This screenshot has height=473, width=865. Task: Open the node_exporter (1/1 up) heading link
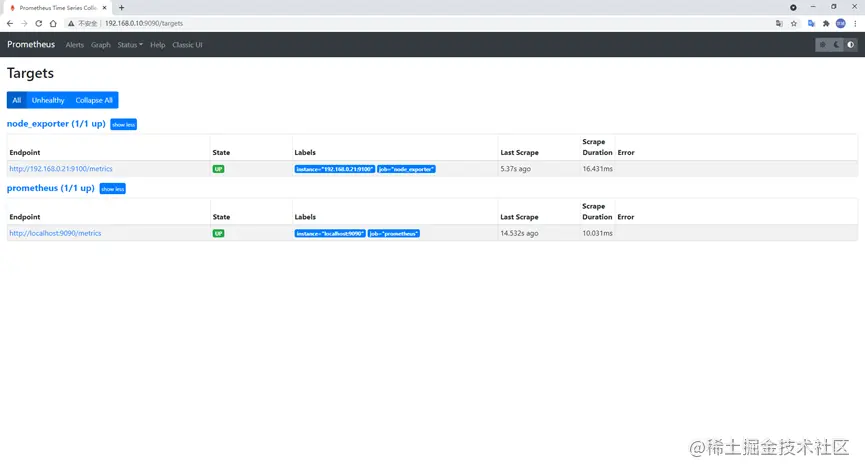(56, 124)
